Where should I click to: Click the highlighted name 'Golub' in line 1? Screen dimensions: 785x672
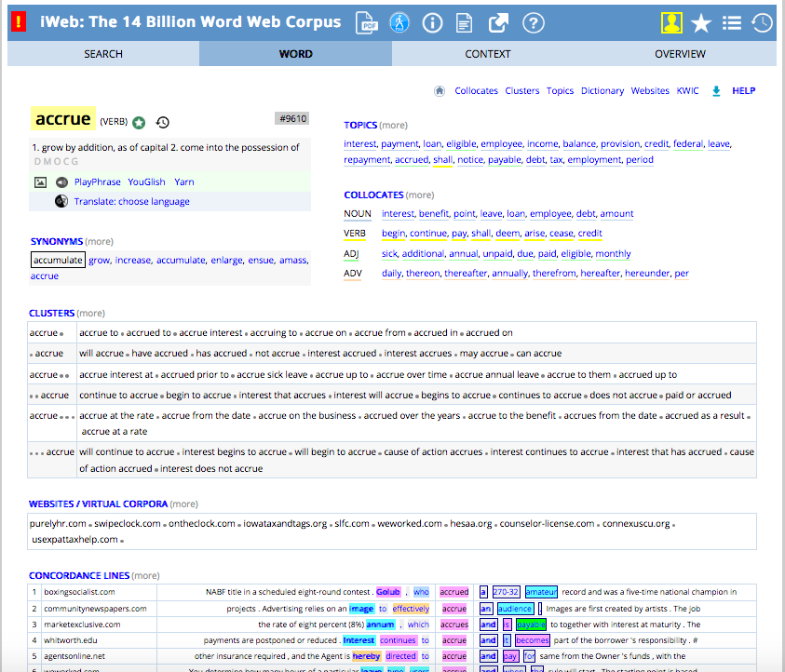(x=388, y=592)
